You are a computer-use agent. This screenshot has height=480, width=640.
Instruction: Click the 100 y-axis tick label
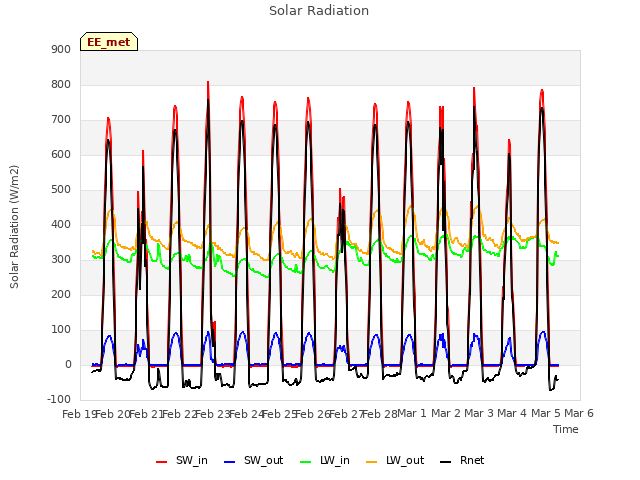[x=61, y=330]
